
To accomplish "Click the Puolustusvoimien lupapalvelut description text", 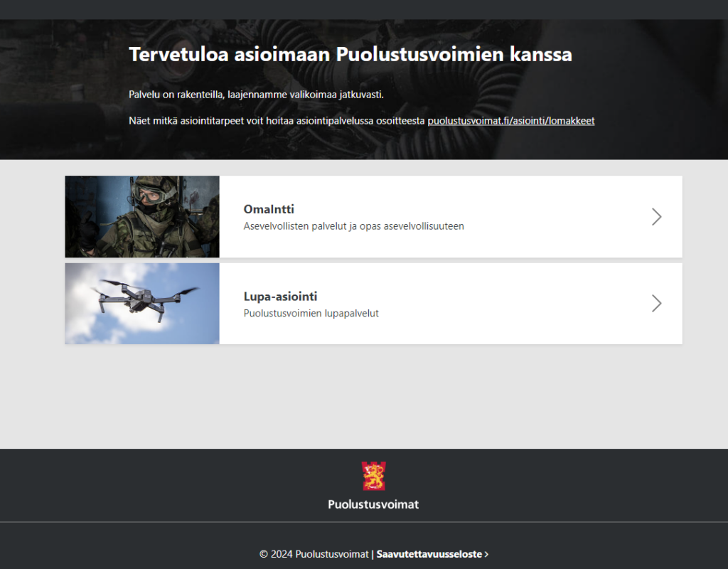I will (x=311, y=313).
